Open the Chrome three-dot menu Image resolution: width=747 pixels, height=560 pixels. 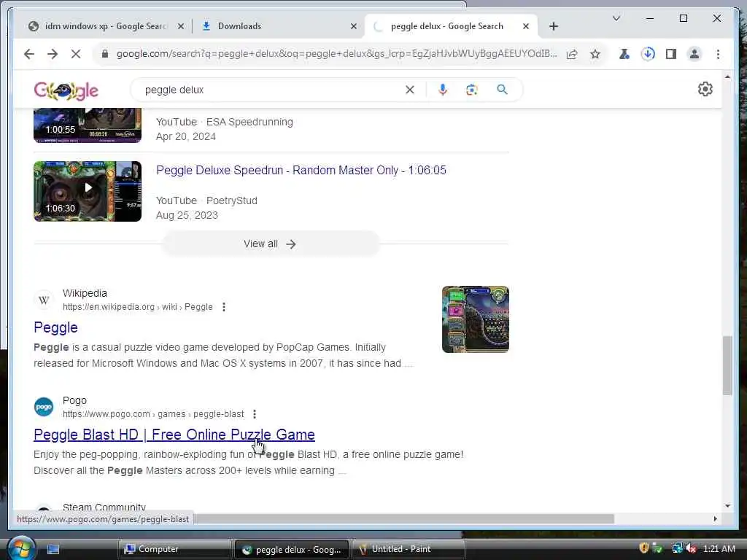click(718, 54)
